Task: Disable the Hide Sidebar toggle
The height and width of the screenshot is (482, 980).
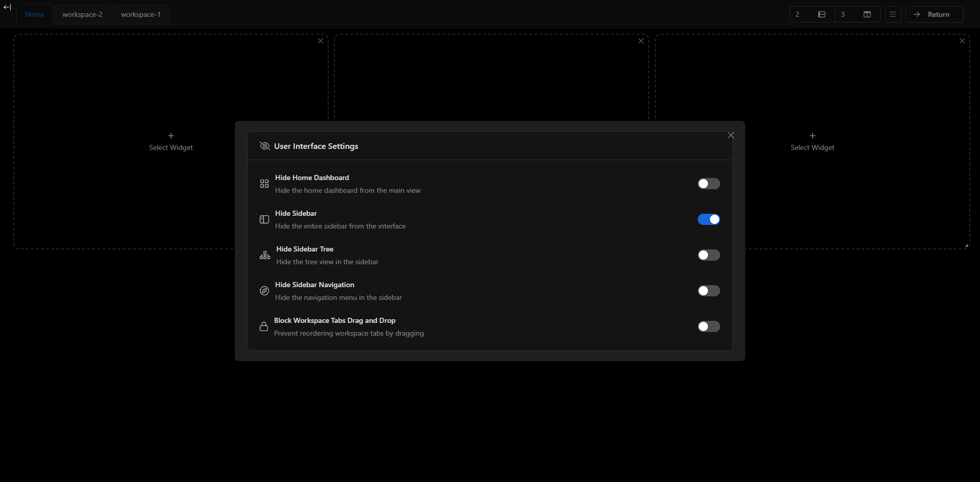Action: (x=709, y=219)
